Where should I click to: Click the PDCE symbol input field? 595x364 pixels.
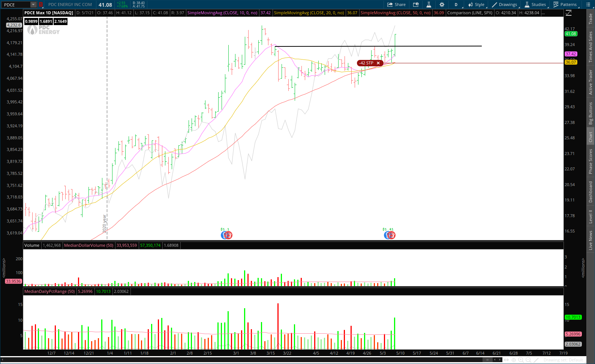click(16, 4)
